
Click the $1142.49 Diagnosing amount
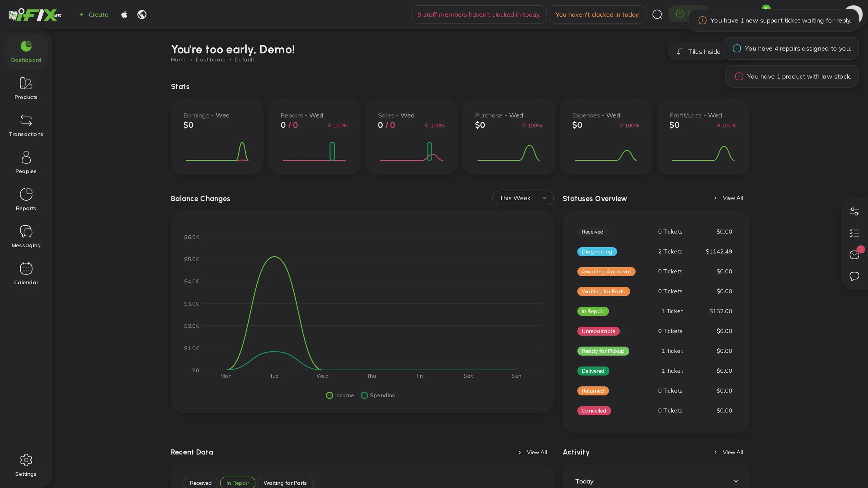pos(719,252)
